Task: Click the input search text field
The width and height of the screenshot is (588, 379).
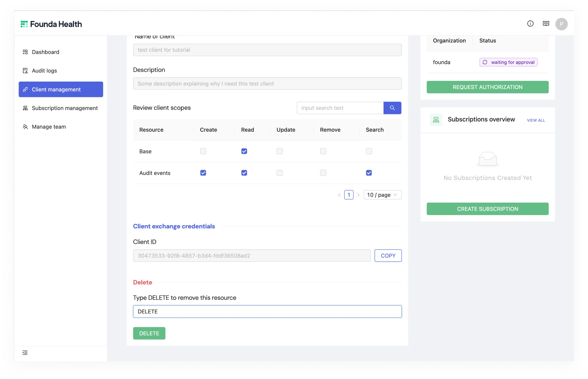Action: pos(340,108)
